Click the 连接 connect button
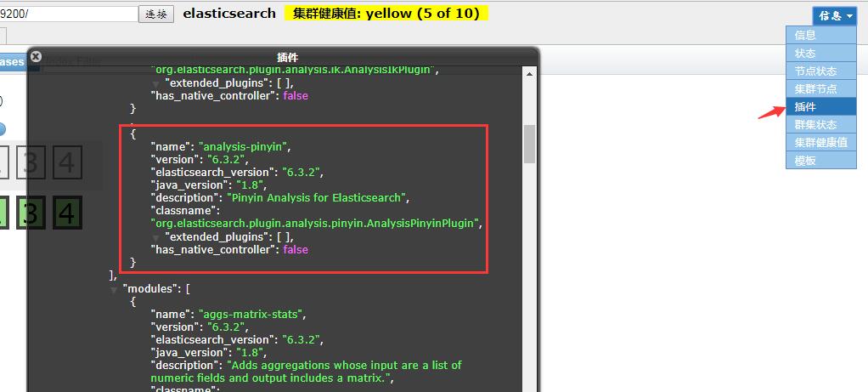Viewport: 868px width, 392px height. [x=156, y=14]
